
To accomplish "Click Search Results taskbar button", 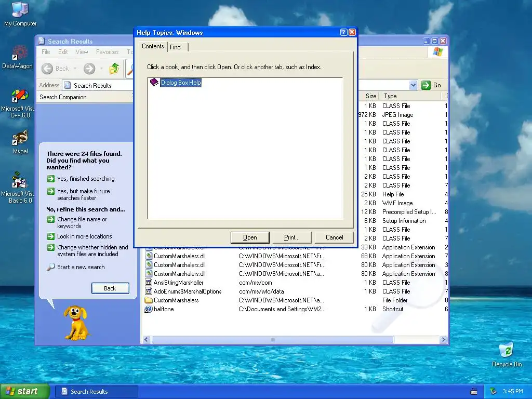I will point(96,392).
